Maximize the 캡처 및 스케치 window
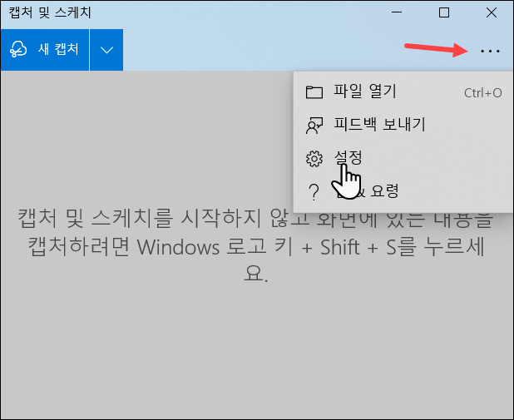Screen dimensions: 514x420 (444, 12)
